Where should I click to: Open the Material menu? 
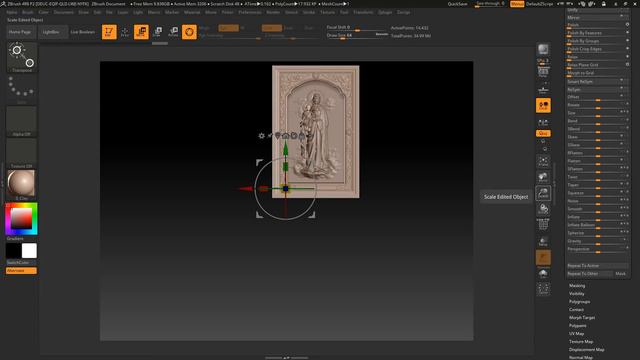[192, 12]
